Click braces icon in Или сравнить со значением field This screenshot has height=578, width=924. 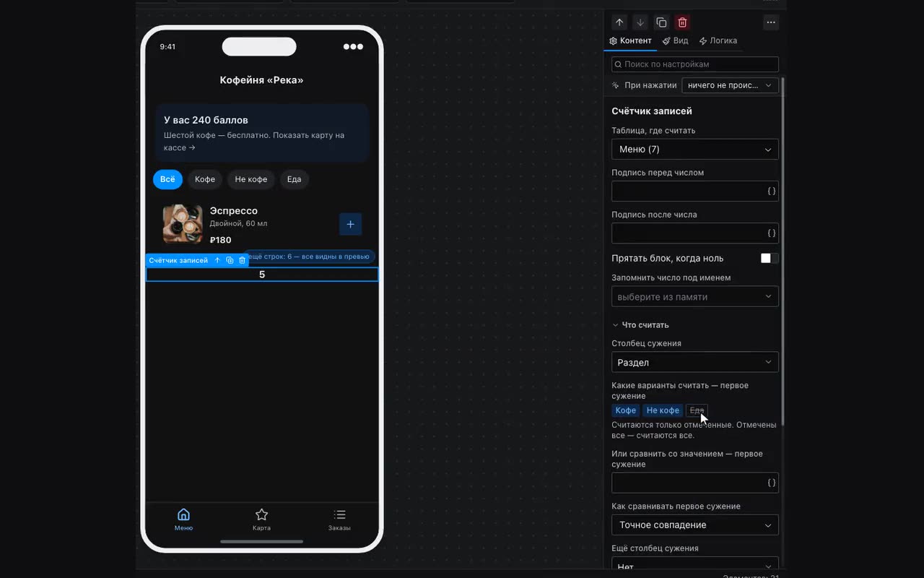pyautogui.click(x=771, y=483)
